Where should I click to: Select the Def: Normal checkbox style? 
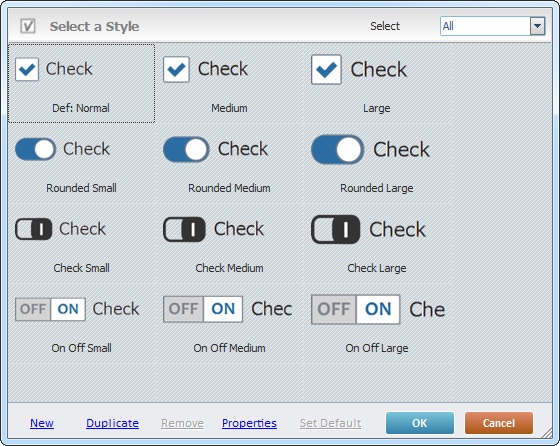(x=81, y=84)
